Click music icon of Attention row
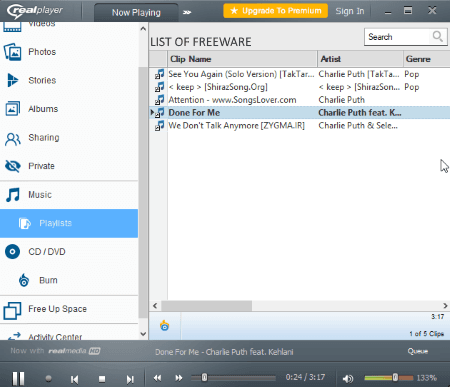Image resolution: width=450 pixels, height=387 pixels. click(159, 100)
